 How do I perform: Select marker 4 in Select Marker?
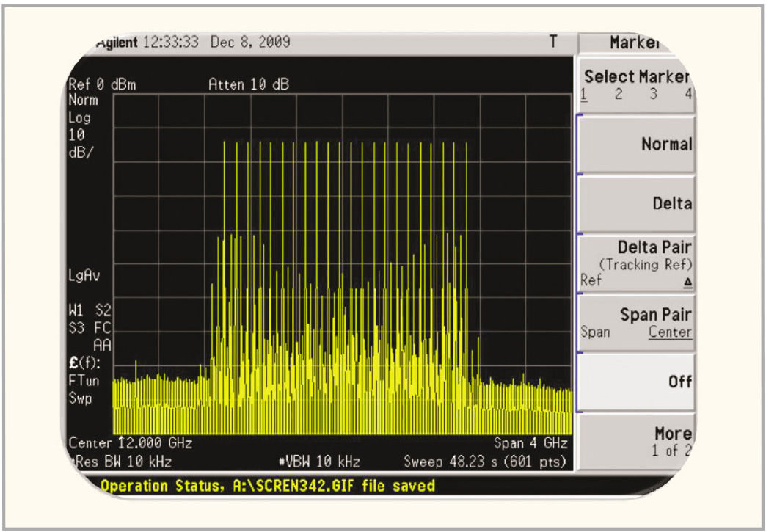tap(687, 94)
